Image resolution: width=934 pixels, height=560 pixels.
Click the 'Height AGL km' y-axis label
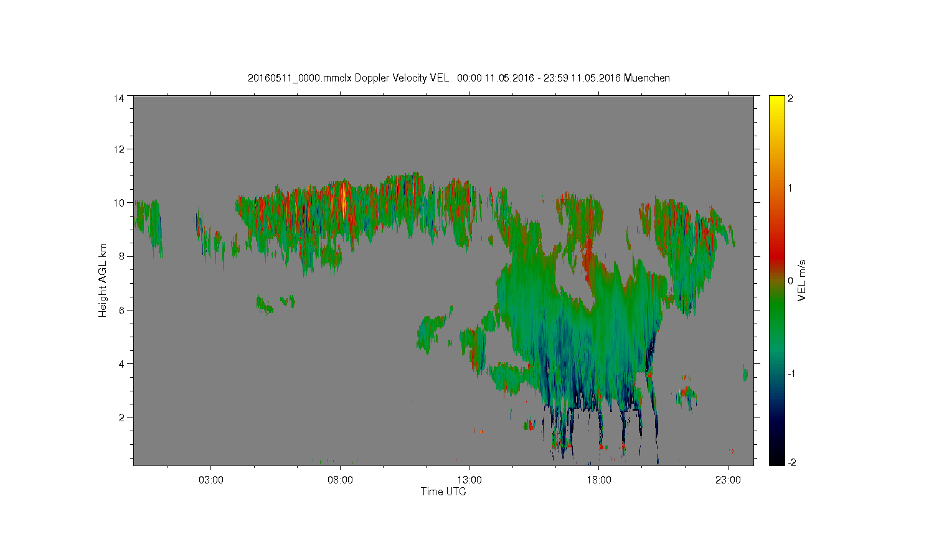[x=103, y=280]
